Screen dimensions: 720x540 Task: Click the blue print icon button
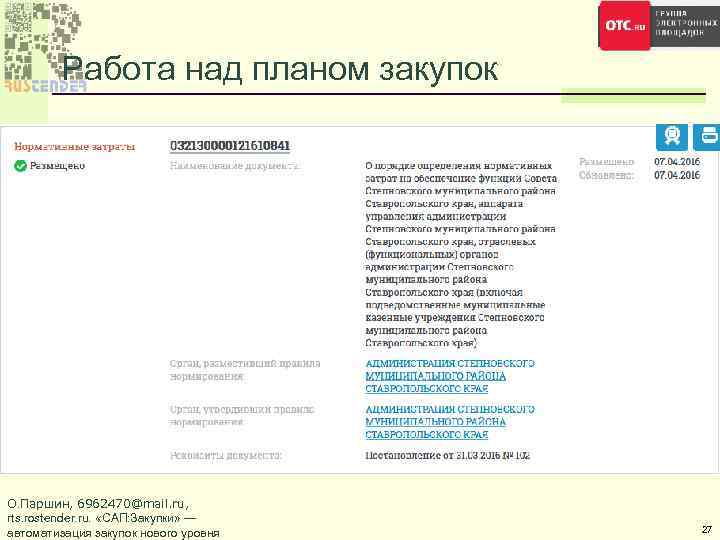tap(707, 137)
